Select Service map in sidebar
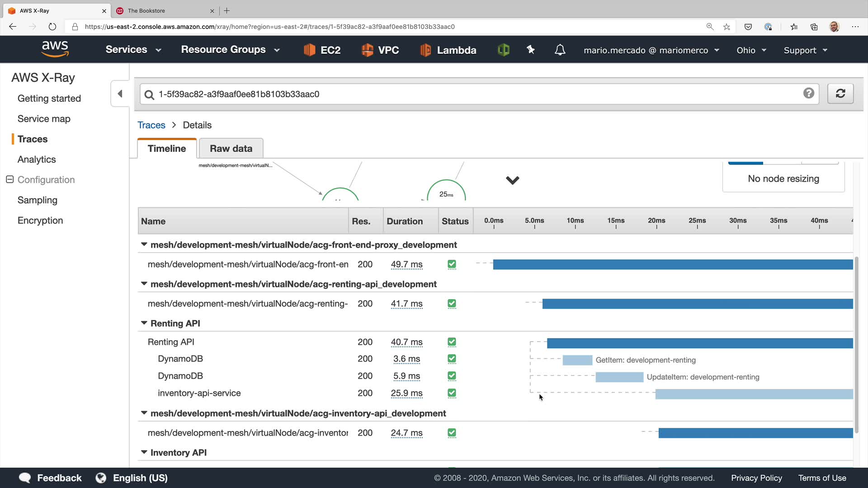The height and width of the screenshot is (488, 868). [44, 119]
